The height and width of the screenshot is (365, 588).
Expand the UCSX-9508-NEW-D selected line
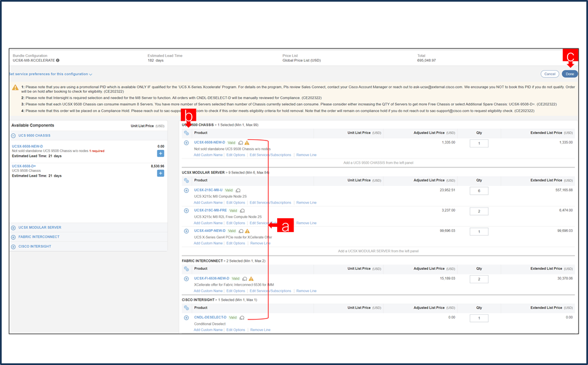point(187,143)
